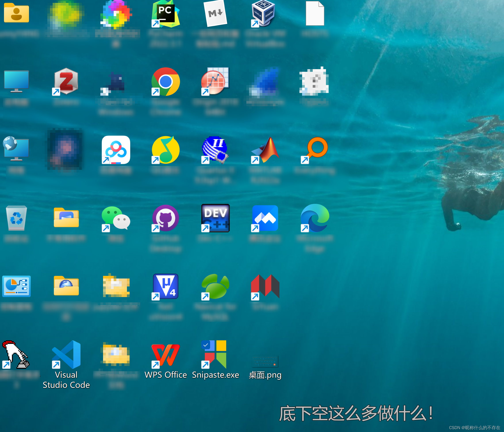Open the Markdown file icon
This screenshot has width=504, height=432.
(x=215, y=14)
